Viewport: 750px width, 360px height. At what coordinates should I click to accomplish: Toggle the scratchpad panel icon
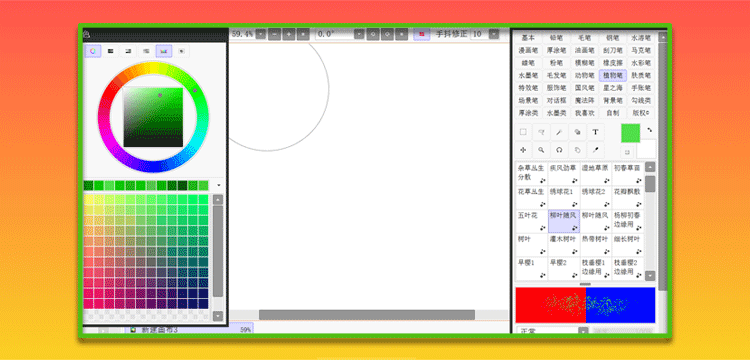pos(181,51)
